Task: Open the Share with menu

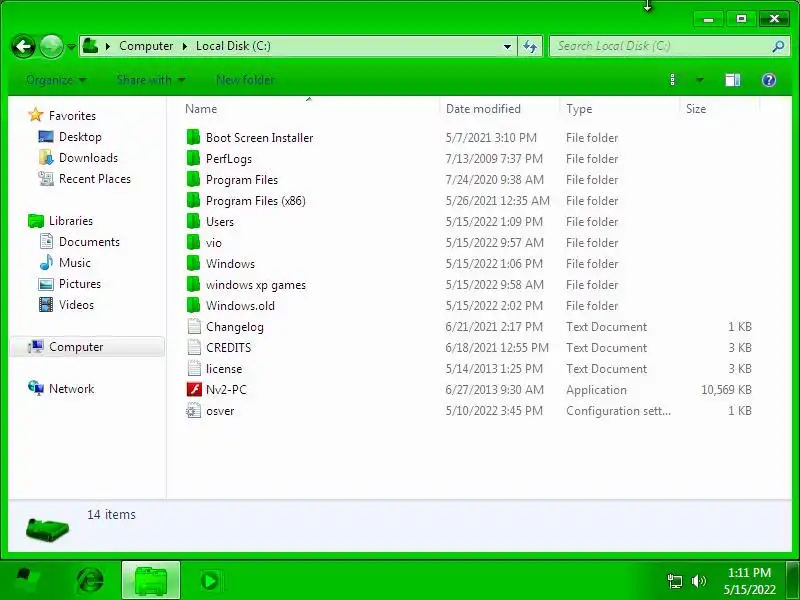Action: [151, 80]
